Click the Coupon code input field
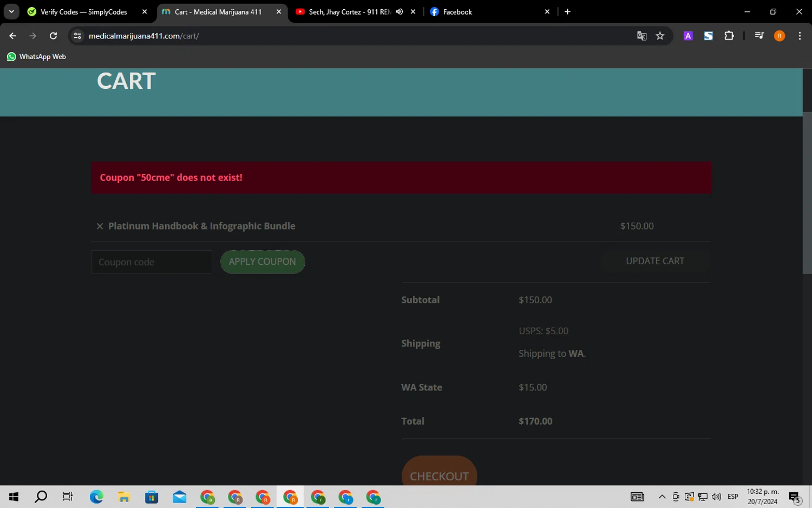This screenshot has width=812, height=508. pos(152,262)
